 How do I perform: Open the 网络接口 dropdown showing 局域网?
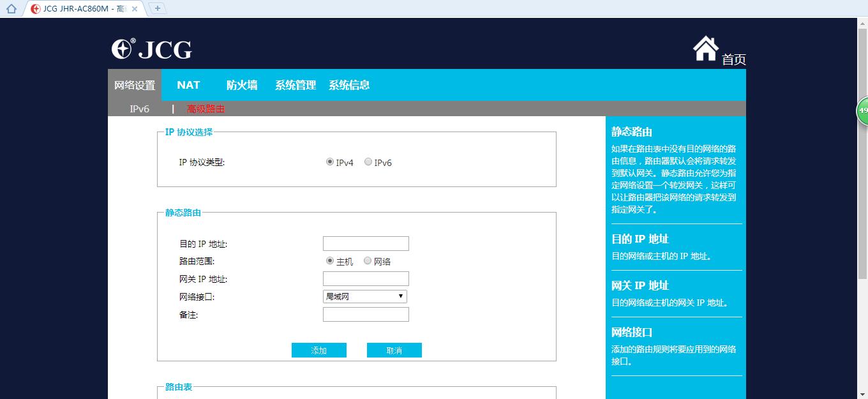coord(364,296)
